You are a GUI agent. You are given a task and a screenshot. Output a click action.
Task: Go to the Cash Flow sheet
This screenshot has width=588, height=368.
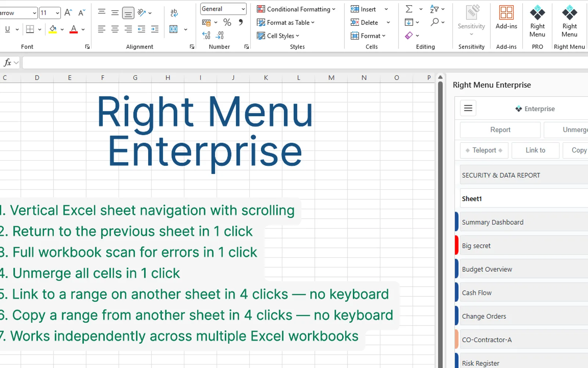click(522, 293)
